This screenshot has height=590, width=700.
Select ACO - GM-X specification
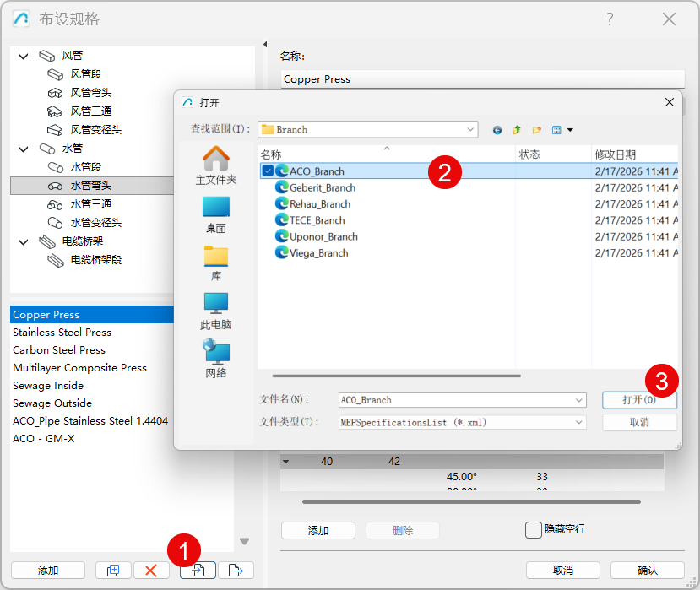43,439
